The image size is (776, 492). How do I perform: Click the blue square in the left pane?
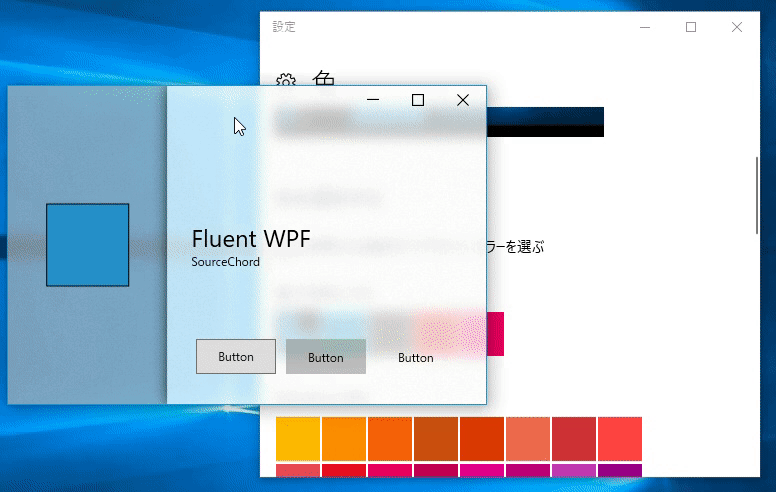coord(88,245)
